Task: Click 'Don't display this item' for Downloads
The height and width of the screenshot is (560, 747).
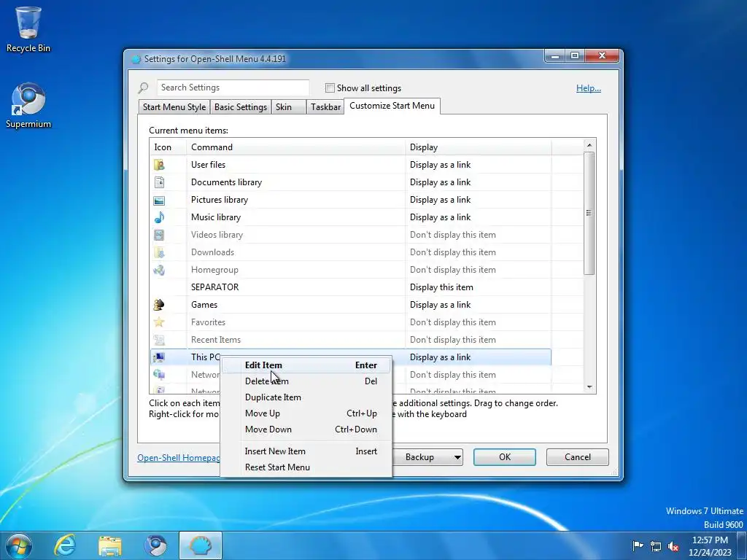Action: pyautogui.click(x=452, y=252)
